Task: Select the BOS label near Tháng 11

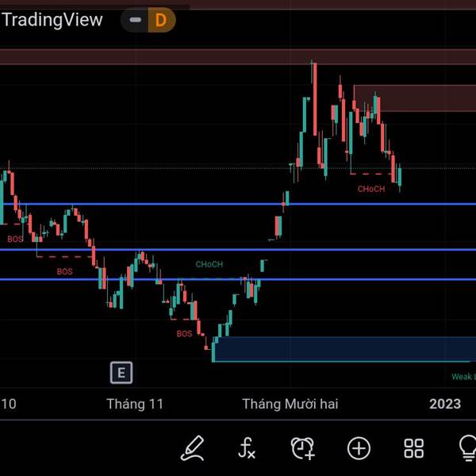Action: [184, 334]
